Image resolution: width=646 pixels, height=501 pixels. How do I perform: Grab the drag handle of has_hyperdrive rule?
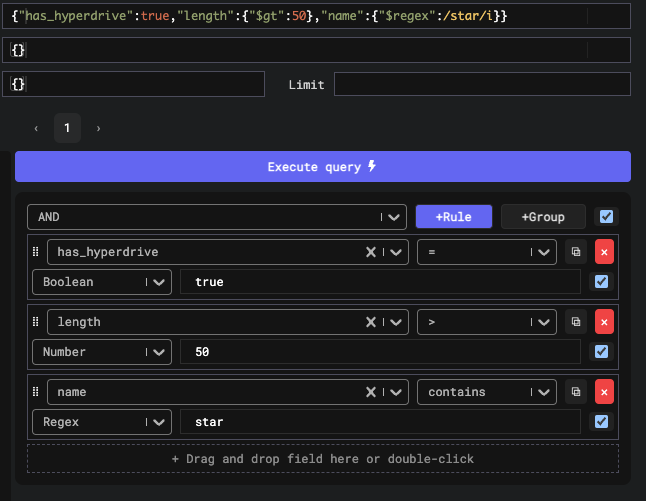[35, 252]
